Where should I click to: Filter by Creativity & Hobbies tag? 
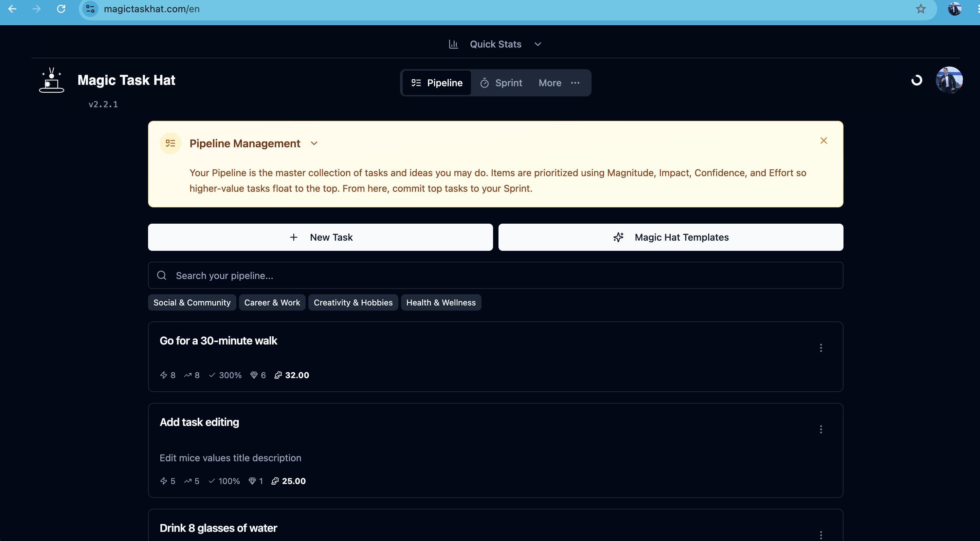pos(353,303)
